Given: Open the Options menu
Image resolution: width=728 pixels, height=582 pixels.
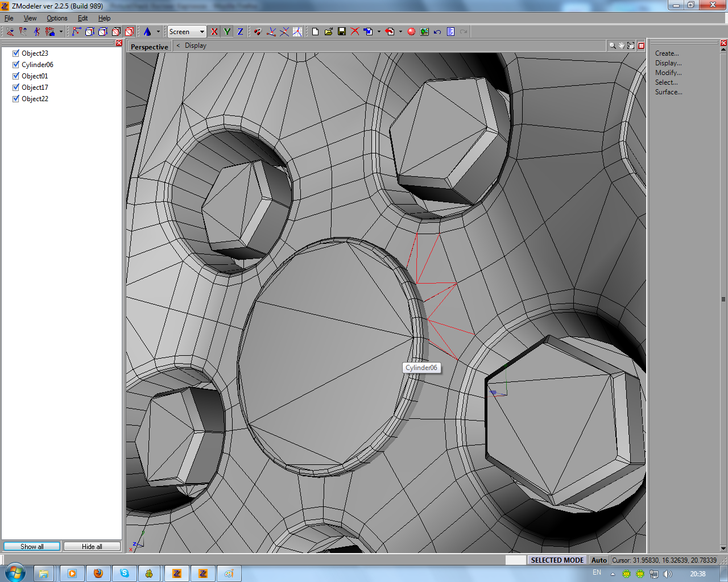Looking at the screenshot, I should pyautogui.click(x=57, y=18).
